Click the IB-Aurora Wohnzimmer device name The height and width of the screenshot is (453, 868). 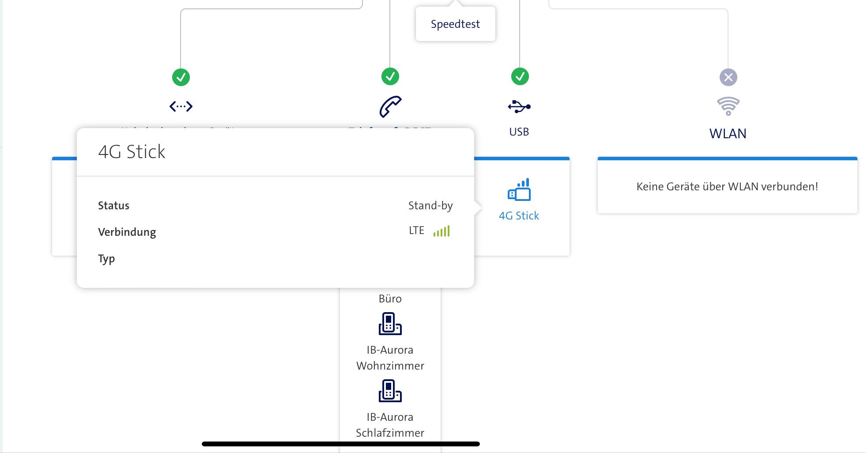point(390,358)
